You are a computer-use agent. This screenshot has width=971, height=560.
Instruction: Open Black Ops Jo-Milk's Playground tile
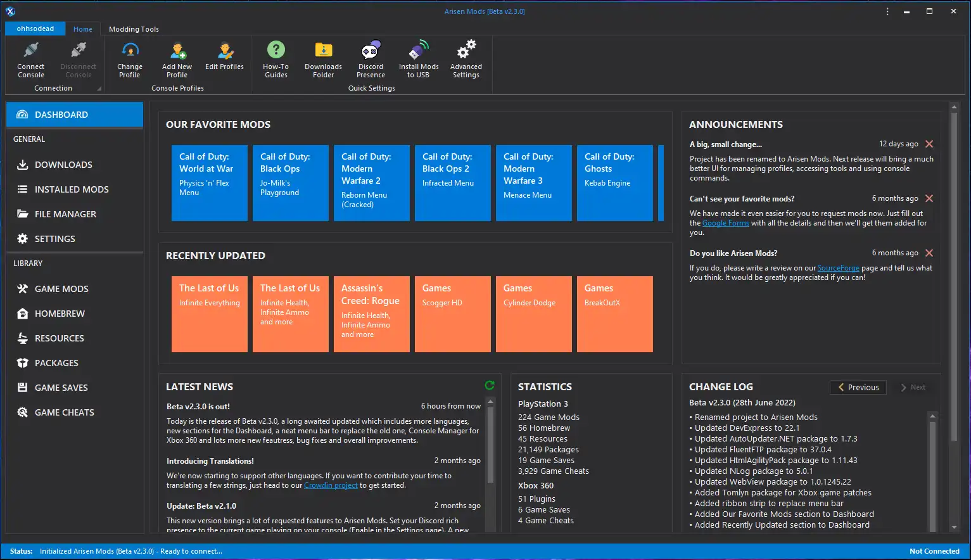(291, 183)
